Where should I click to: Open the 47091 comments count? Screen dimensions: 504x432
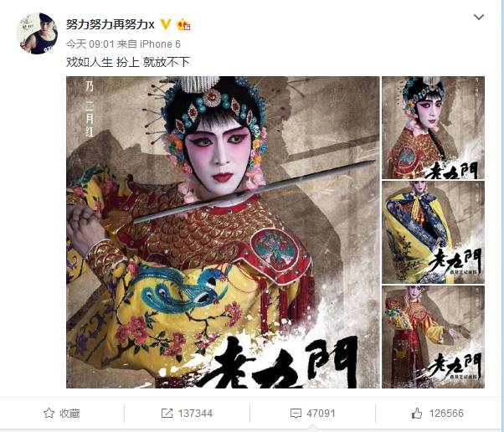321,413
